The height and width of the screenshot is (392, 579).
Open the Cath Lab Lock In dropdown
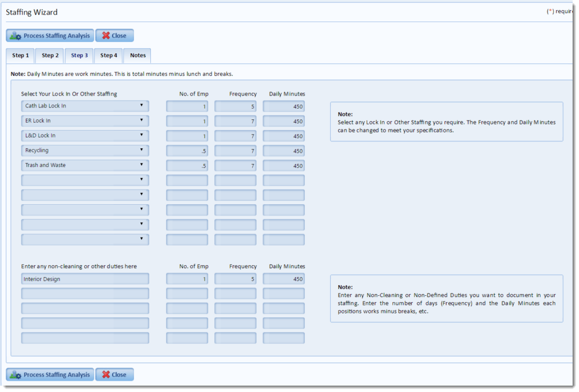[85, 106]
